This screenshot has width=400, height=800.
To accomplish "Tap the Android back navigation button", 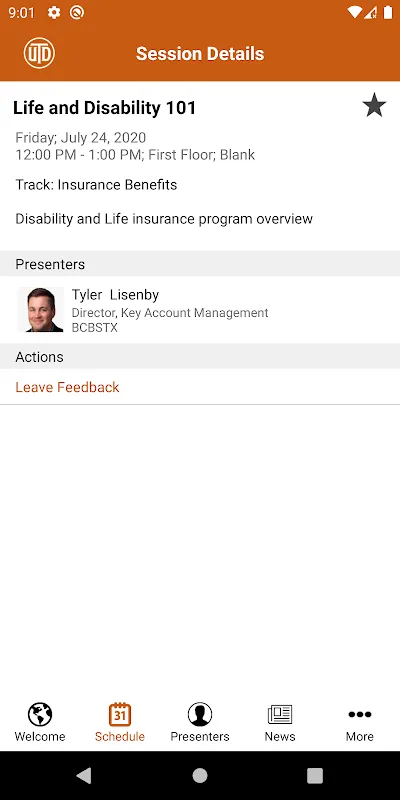I will [84, 776].
